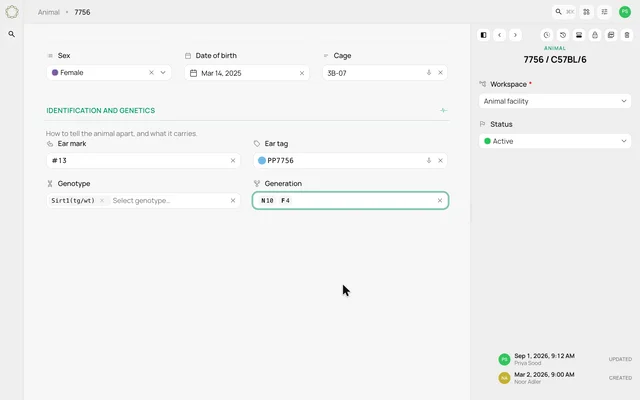Open the clock reminders icon

click(547, 35)
